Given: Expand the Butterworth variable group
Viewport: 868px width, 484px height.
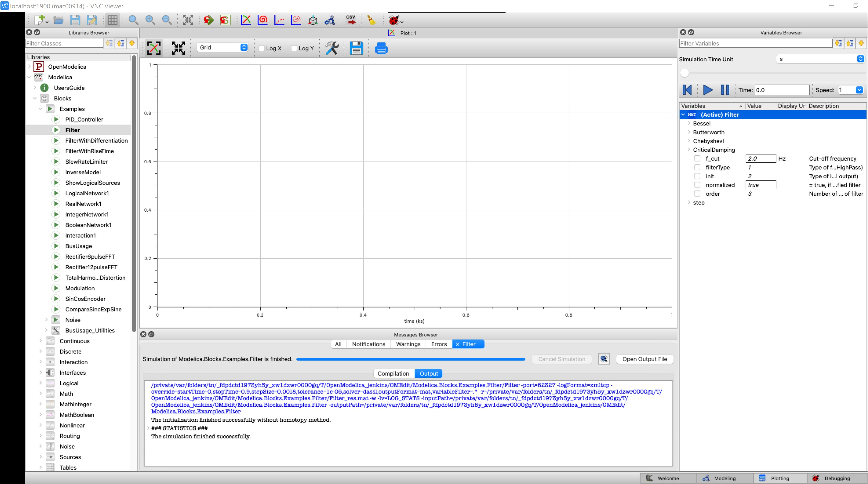Looking at the screenshot, I should click(x=689, y=132).
